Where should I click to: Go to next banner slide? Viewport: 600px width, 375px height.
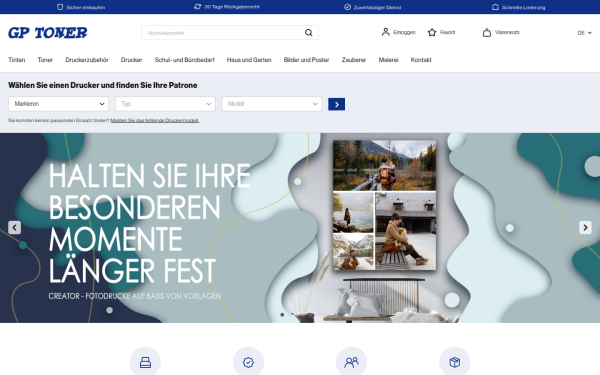click(x=585, y=228)
